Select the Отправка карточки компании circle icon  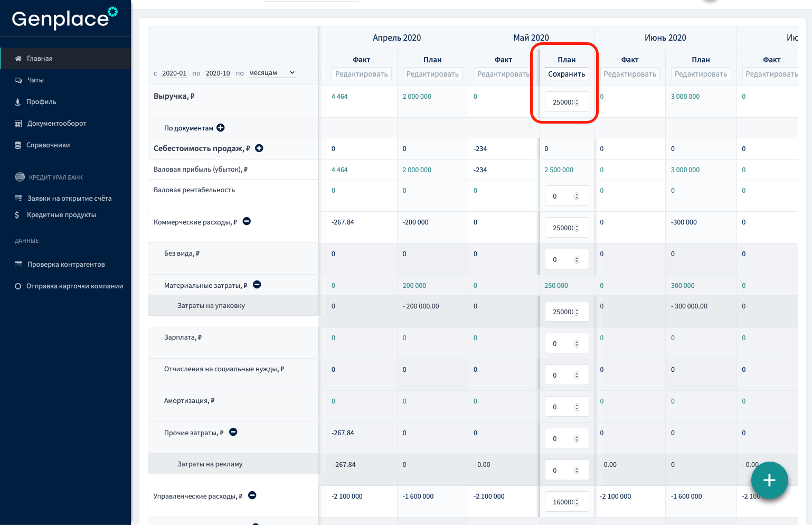(x=18, y=286)
